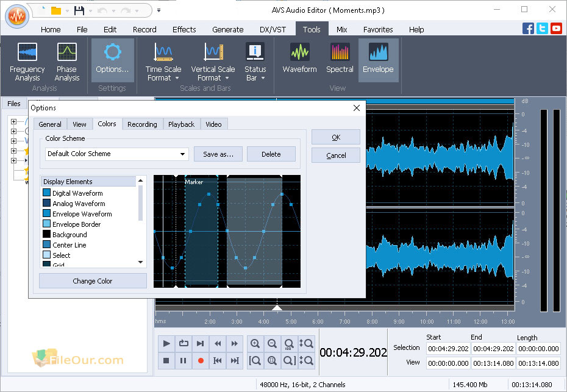Open the Home ribbon tab
Viewport: 567px width, 392px height.
coord(51,29)
